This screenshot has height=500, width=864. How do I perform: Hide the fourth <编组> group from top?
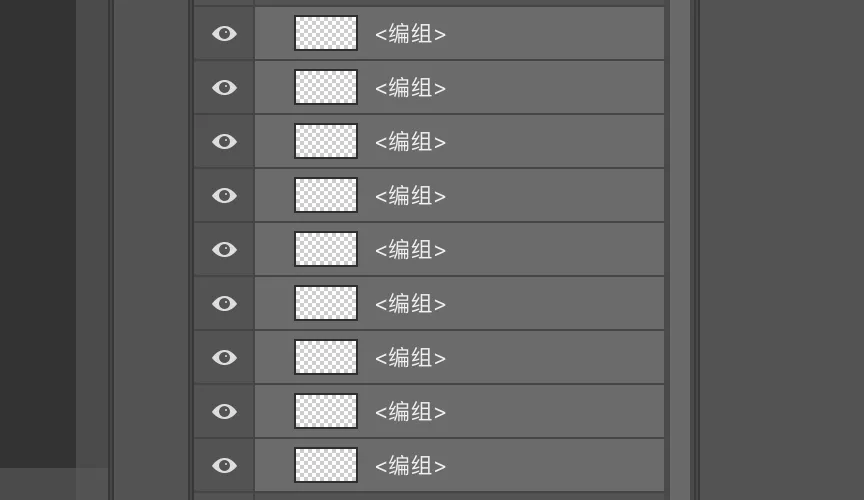(224, 196)
